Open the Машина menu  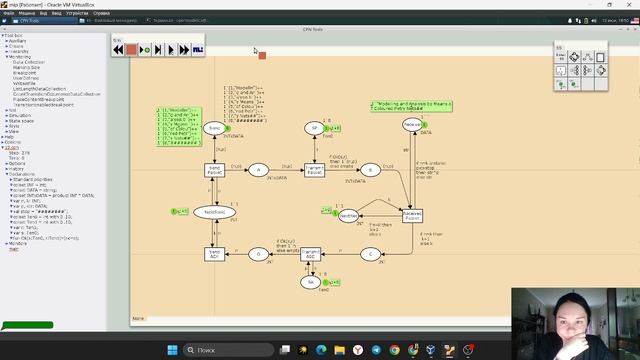point(27,13)
